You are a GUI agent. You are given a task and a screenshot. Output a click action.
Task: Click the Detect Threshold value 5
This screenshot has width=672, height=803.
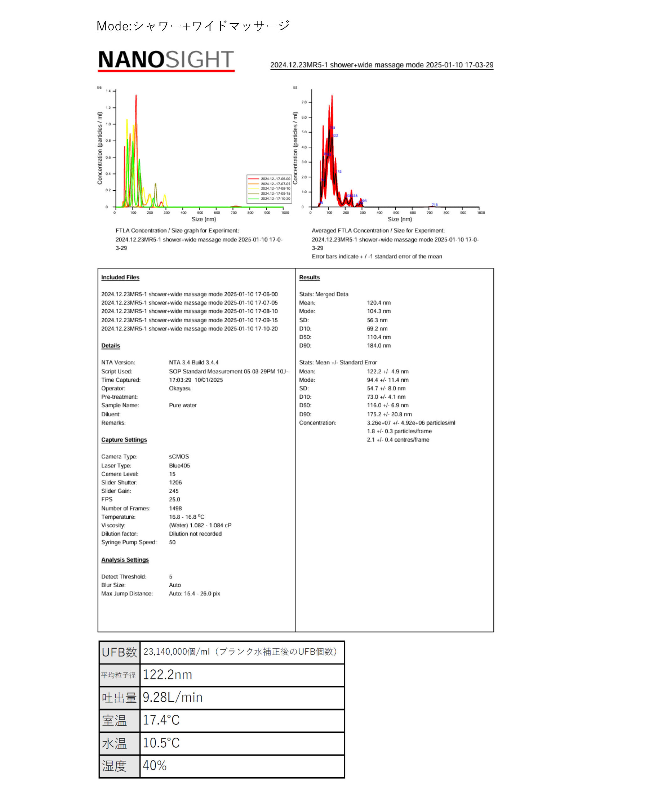171,577
